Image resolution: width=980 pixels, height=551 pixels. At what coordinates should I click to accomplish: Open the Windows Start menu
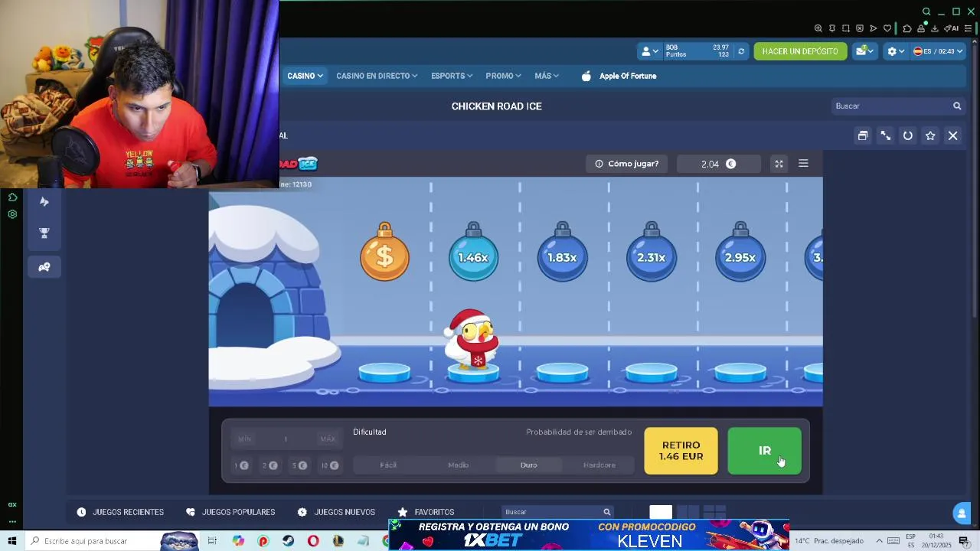point(11,541)
